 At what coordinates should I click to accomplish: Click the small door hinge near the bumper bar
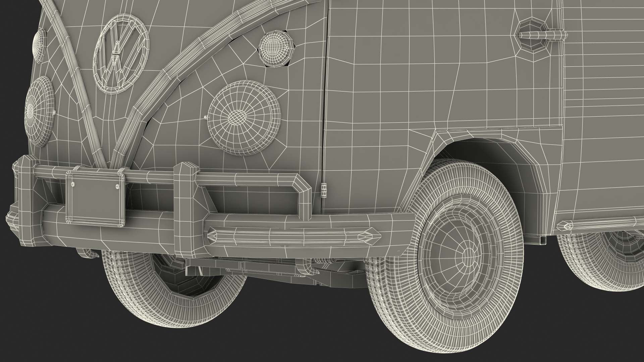pyautogui.click(x=323, y=191)
